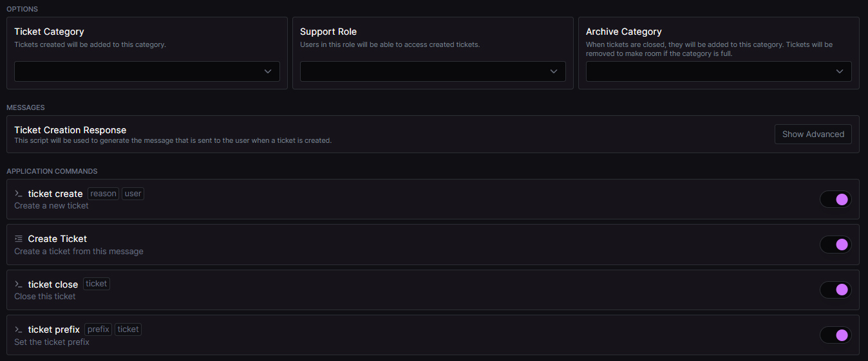Click the Create Ticket command name
Viewport: 868px width, 361px height.
point(57,239)
